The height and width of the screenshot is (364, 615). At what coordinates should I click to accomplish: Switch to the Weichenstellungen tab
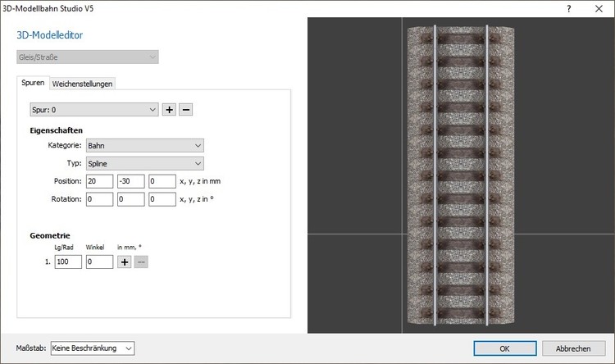pos(82,84)
